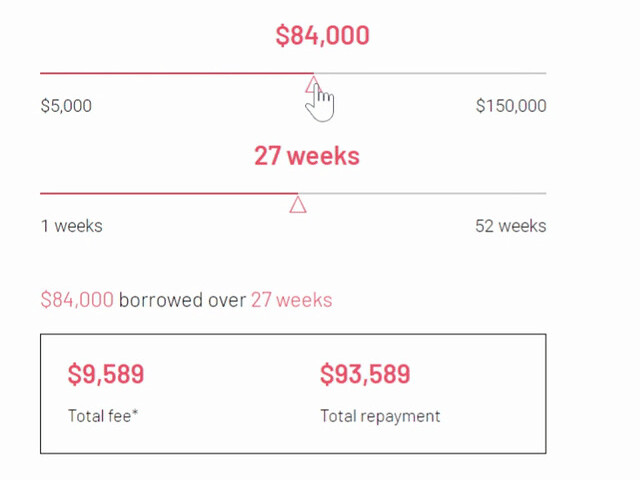Click the red filled portion of weeks slider
The height and width of the screenshot is (480, 640).
tap(169, 193)
